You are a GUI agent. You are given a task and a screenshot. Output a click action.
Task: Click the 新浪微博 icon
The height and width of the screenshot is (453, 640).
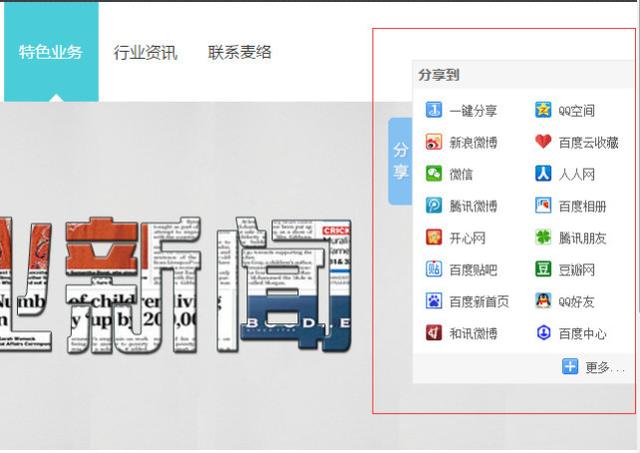pyautogui.click(x=433, y=142)
